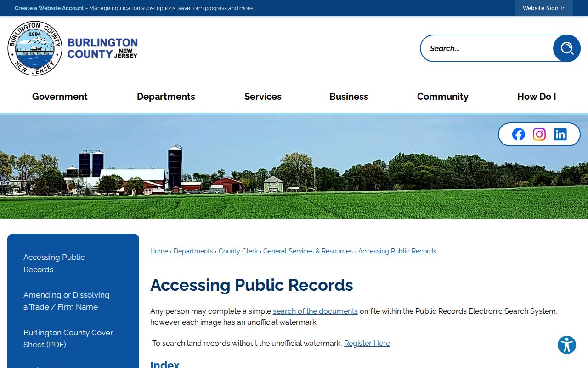Open General Services & Resources breadcrumb
Viewport: 588px width, 368px height.
click(308, 251)
